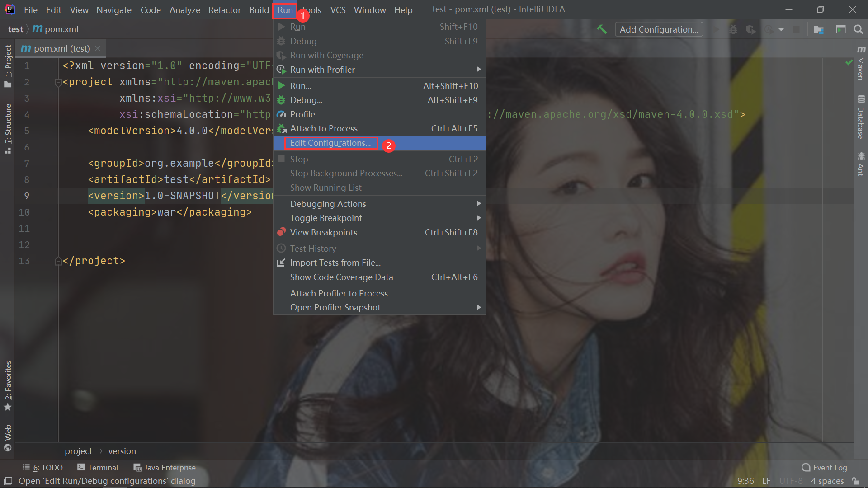Click the green Build project hammer icon
Viewport: 868px width, 488px height.
pos(602,29)
